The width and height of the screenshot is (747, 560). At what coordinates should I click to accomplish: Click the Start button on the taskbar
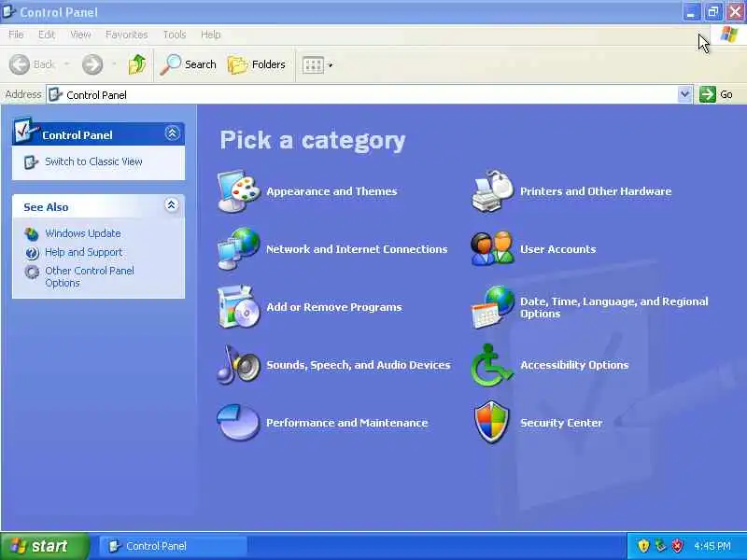44,546
